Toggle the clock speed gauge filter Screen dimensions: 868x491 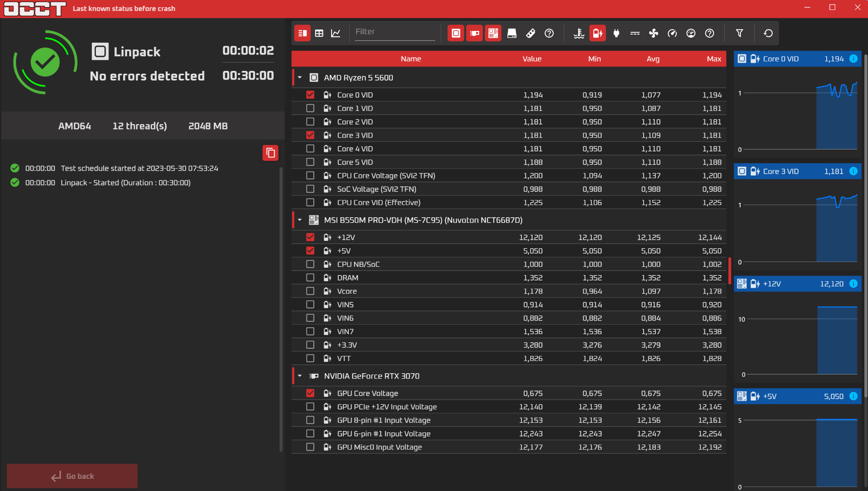click(672, 33)
